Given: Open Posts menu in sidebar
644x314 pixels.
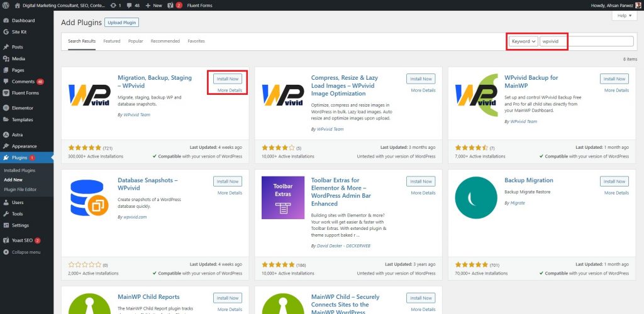Looking at the screenshot, I should (x=17, y=47).
